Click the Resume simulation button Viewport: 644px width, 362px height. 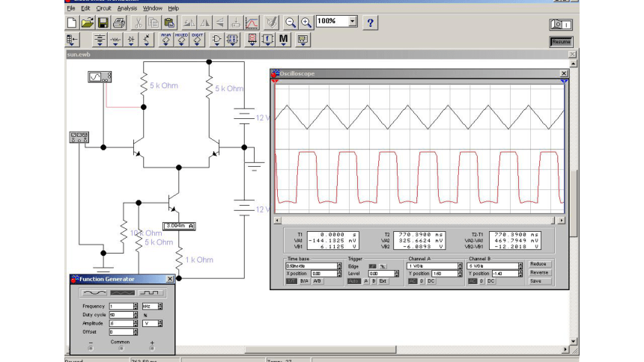point(561,42)
